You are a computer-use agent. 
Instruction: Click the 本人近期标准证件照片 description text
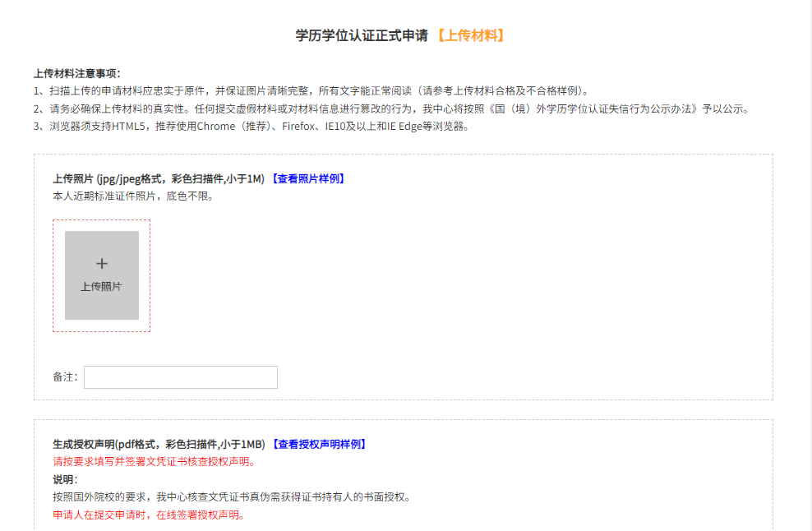(x=132, y=196)
